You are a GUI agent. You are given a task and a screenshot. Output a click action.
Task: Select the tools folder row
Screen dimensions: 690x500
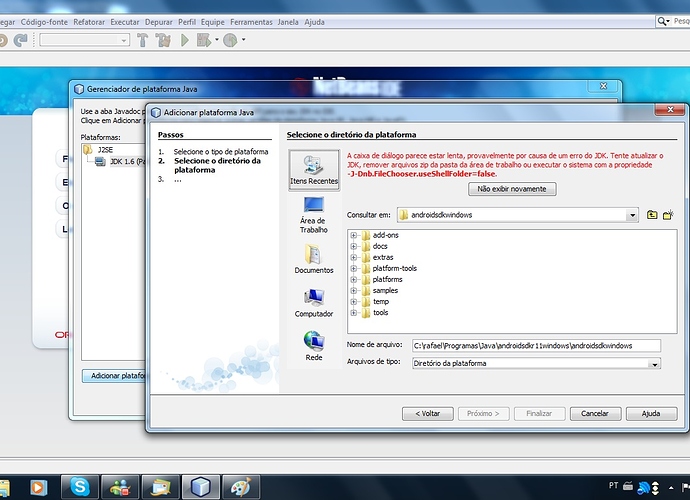point(375,312)
